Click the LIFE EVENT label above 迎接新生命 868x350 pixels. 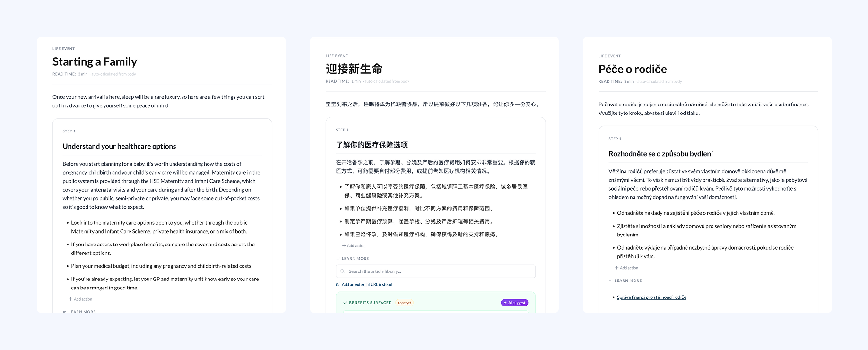coord(337,56)
